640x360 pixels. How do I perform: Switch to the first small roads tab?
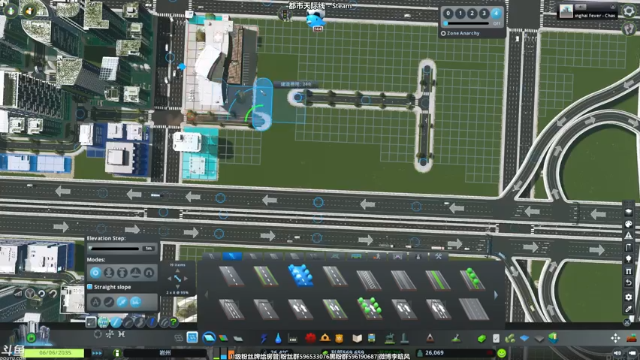coord(211,256)
